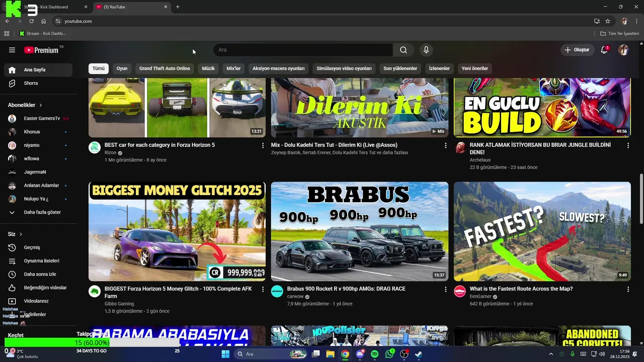Open options for Fastest Route video
The image size is (644, 362).
coord(628,289)
